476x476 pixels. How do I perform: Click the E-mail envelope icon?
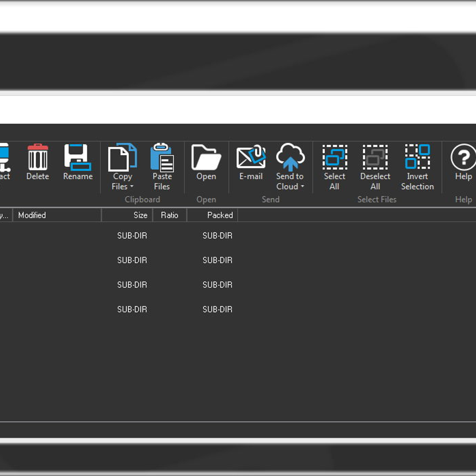(251, 156)
